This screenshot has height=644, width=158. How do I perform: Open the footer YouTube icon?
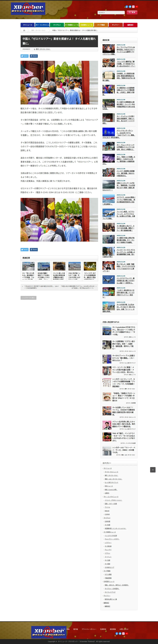(x=127, y=634)
